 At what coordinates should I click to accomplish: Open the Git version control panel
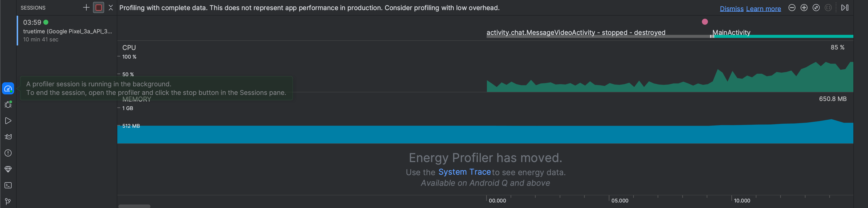coord(8,201)
